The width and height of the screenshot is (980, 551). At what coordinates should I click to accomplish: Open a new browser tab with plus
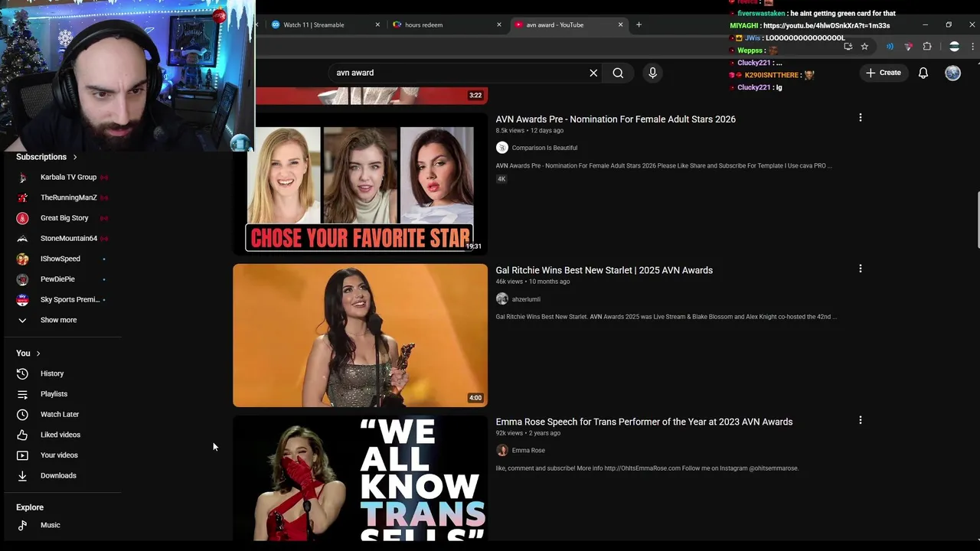pos(639,24)
